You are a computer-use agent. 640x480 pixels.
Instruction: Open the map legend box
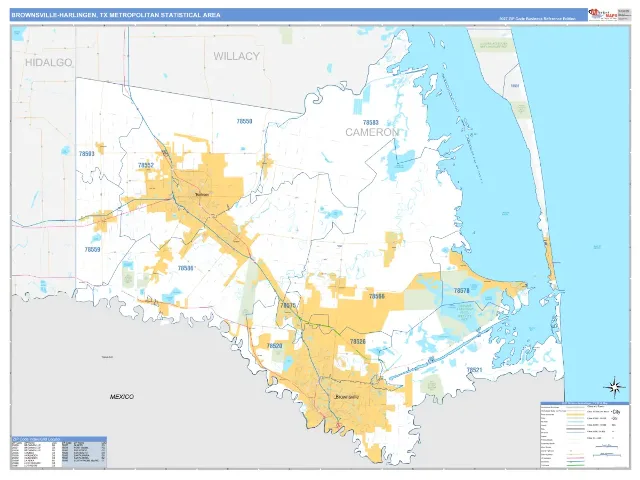tap(585, 435)
